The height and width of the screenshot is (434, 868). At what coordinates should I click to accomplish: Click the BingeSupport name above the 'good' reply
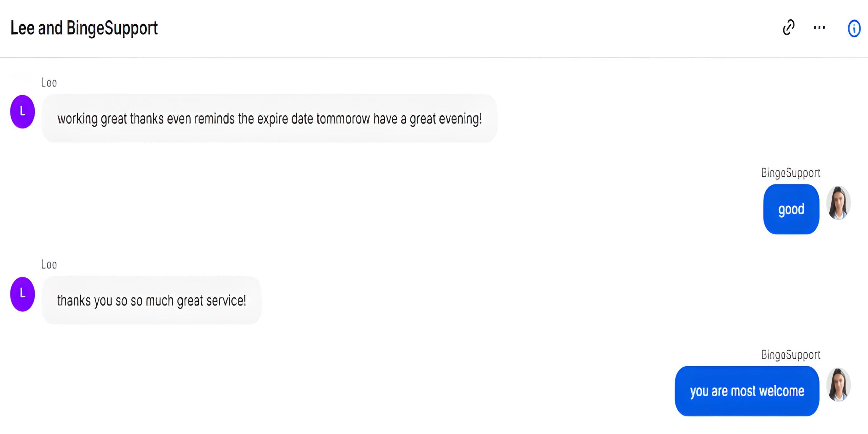coord(790,173)
